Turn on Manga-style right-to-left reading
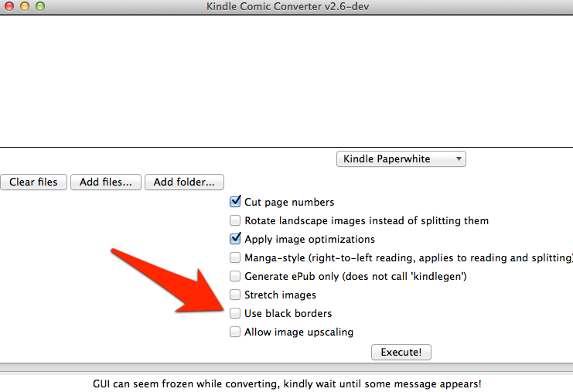This screenshot has height=392, width=573. click(235, 257)
